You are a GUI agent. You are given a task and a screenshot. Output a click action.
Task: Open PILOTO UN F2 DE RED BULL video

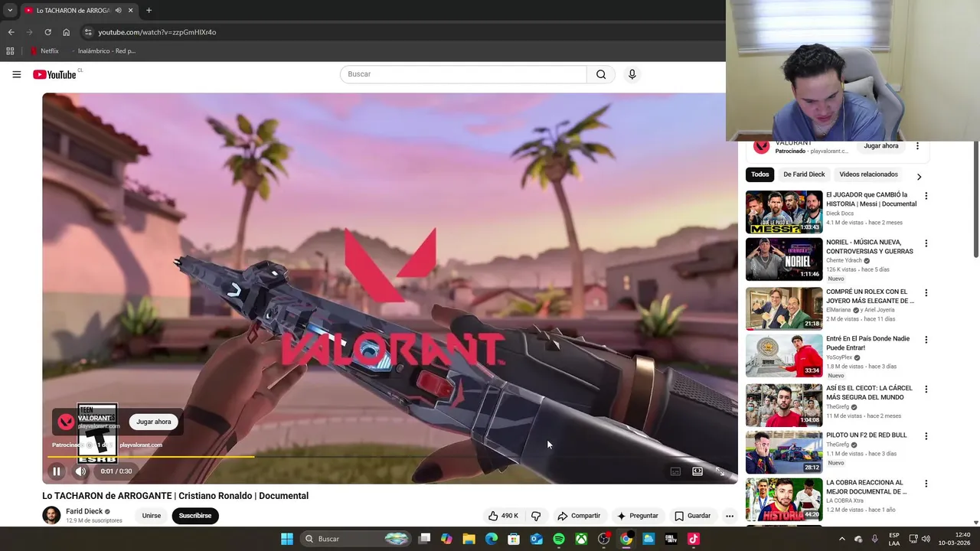[x=866, y=435]
